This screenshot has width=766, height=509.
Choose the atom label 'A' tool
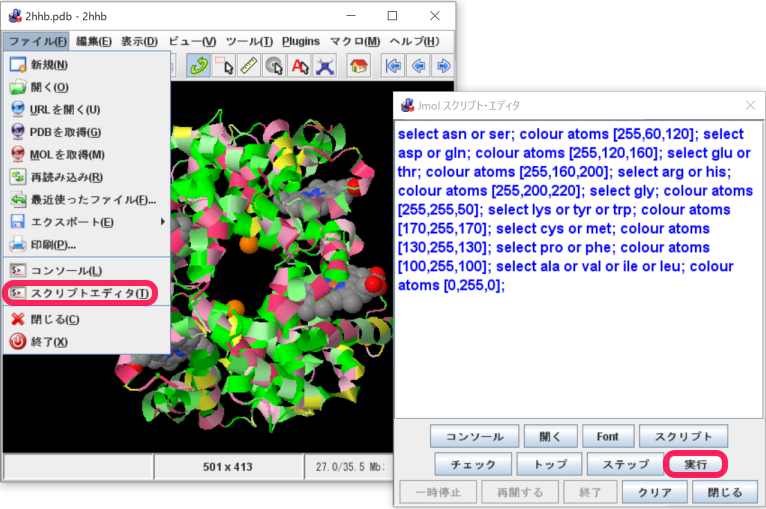[x=299, y=65]
